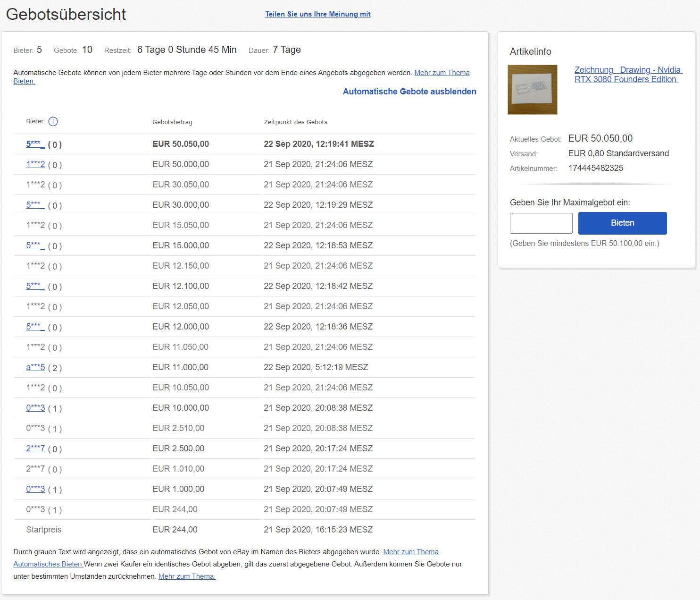Click the Dauer value '7 Tage'
This screenshot has height=600, width=700.
pyautogui.click(x=287, y=50)
